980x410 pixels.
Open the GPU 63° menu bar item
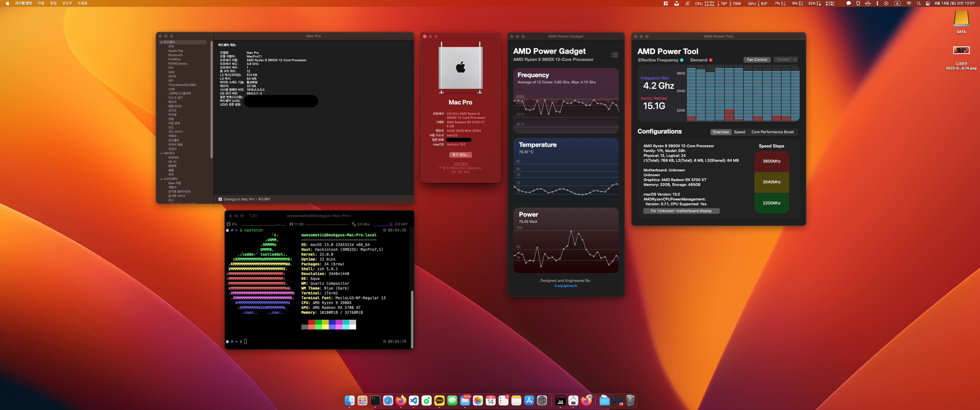(758, 3)
